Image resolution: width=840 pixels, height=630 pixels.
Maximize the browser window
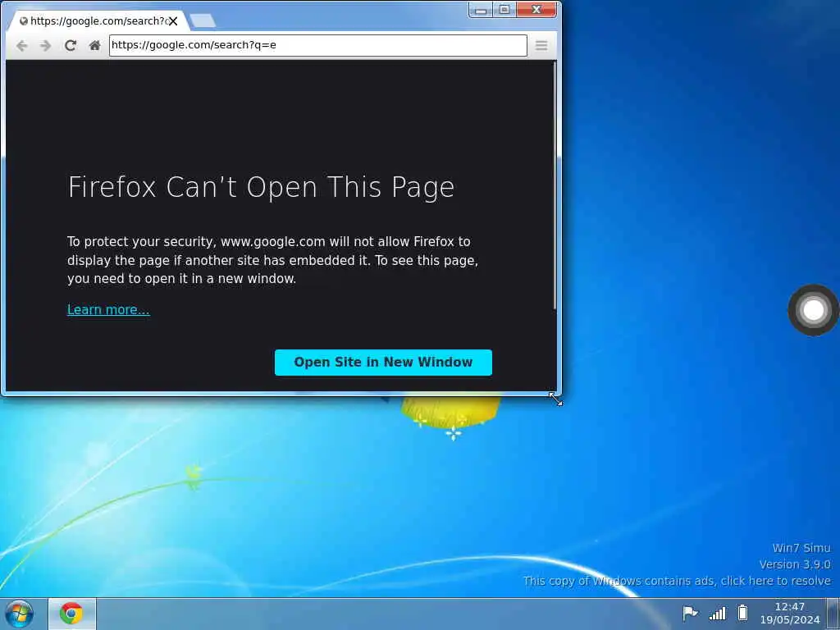pyautogui.click(x=504, y=10)
